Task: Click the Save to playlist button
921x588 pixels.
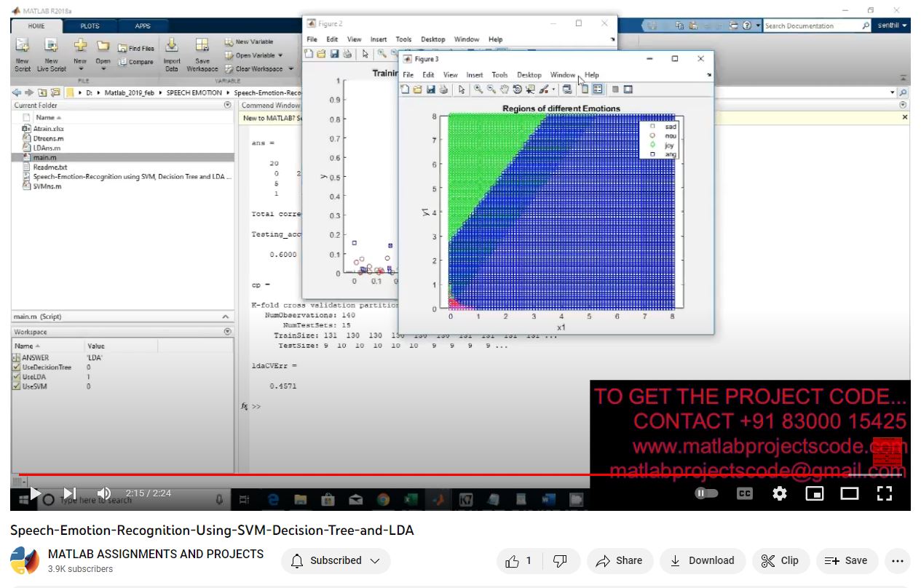Action: point(847,560)
